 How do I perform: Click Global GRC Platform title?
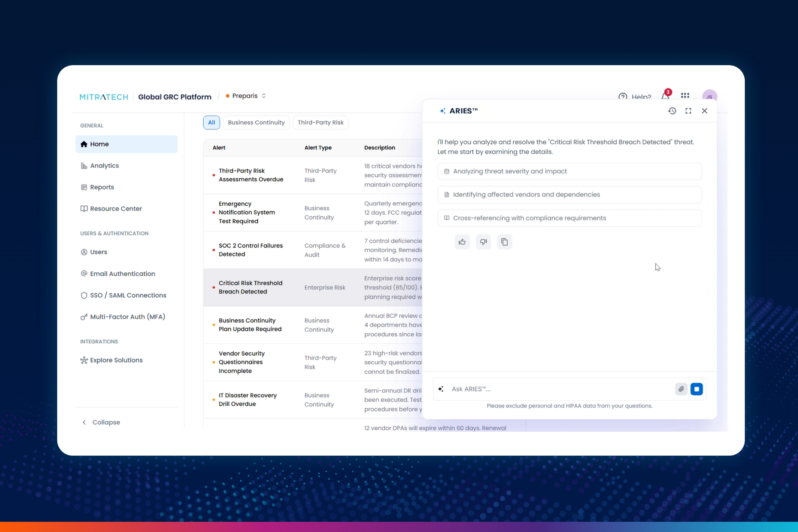[175, 97]
